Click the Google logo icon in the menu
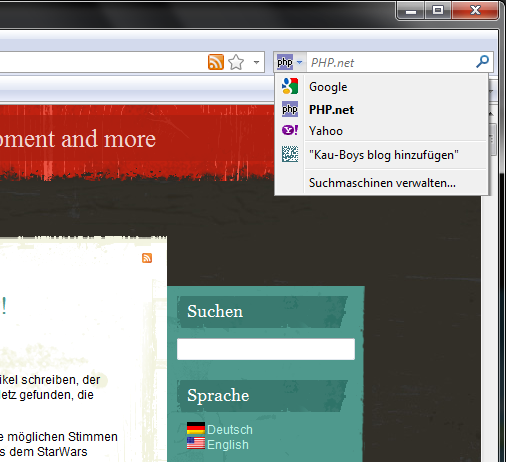The height and width of the screenshot is (462, 506). tap(290, 86)
